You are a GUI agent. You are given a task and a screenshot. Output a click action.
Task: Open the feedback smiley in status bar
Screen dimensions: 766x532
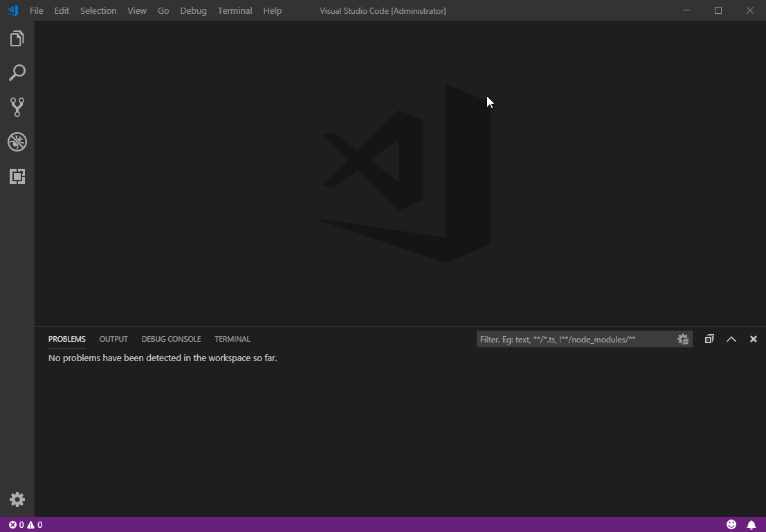coord(731,524)
